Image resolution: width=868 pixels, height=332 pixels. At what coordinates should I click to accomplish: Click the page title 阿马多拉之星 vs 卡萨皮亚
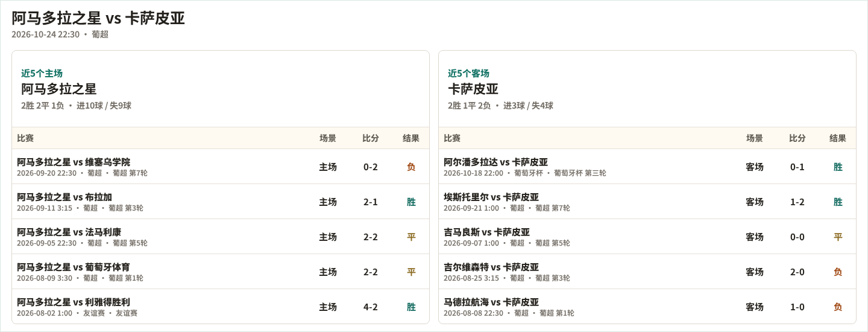point(98,18)
